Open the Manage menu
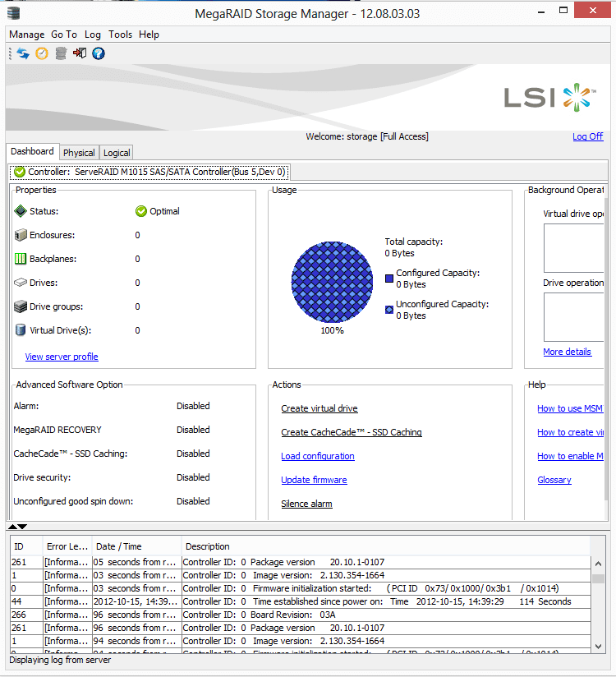 pos(27,35)
